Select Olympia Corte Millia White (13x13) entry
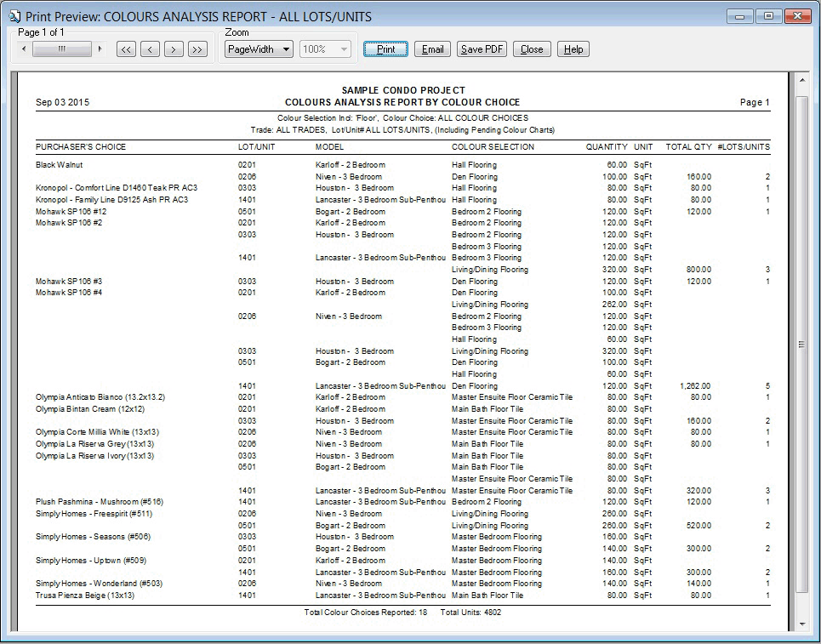This screenshot has height=644, width=821. coord(97,432)
